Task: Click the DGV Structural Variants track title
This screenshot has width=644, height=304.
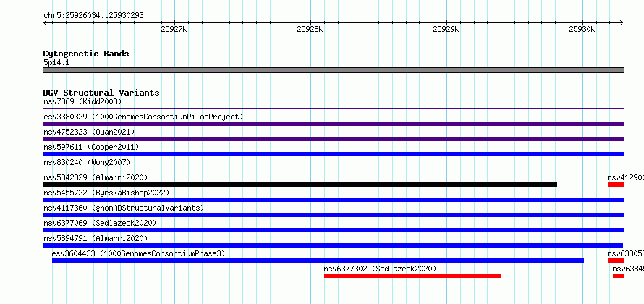Action: click(x=101, y=93)
